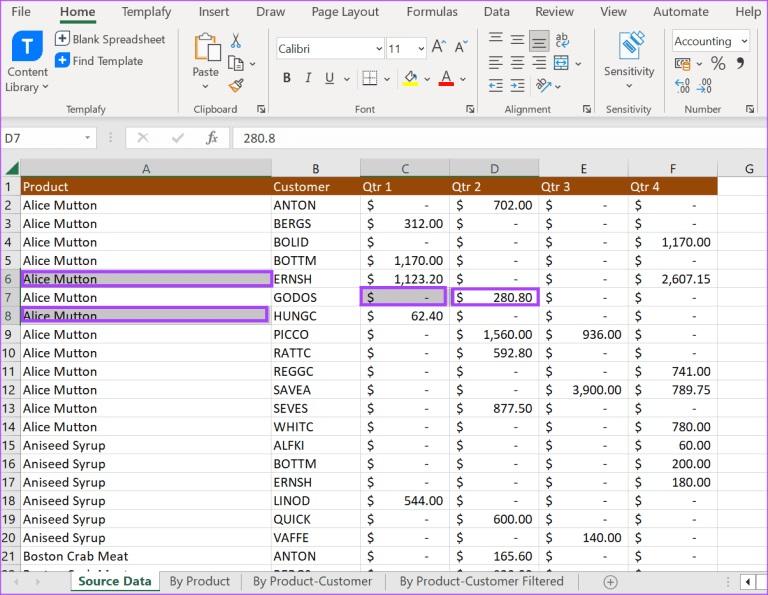Click the Borders icon
Viewport: 768px width, 595px height.
(x=370, y=78)
